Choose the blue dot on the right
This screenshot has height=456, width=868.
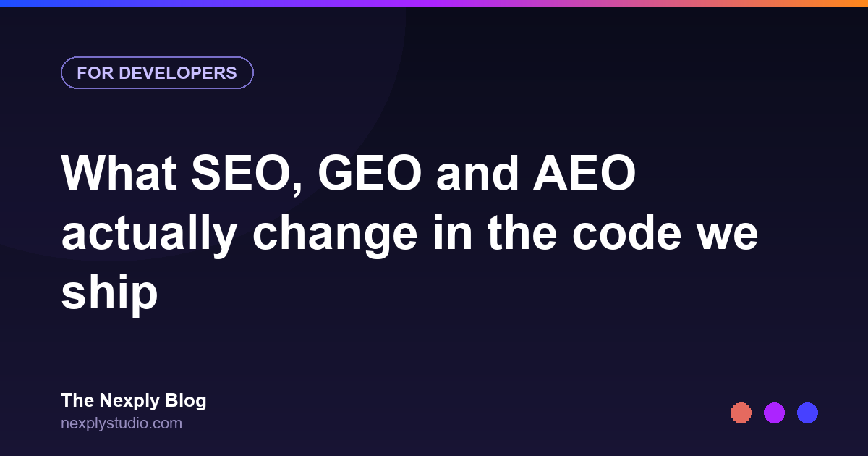(x=807, y=413)
